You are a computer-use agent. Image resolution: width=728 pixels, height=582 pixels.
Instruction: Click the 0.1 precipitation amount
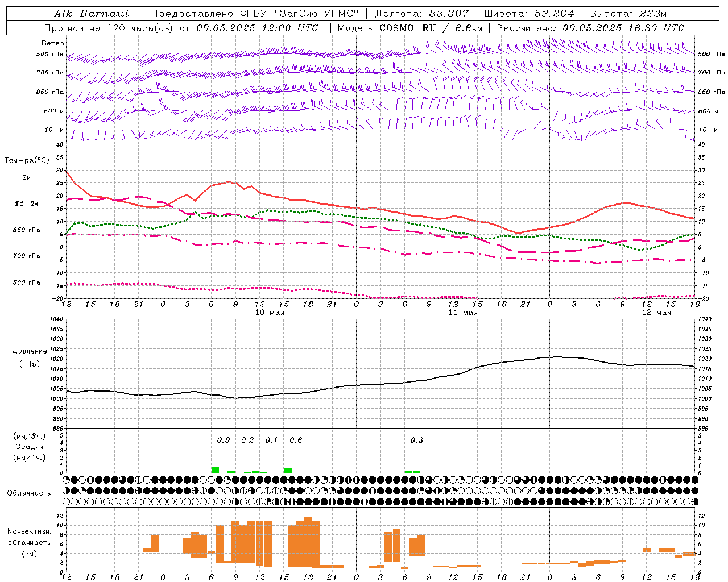[x=272, y=440]
